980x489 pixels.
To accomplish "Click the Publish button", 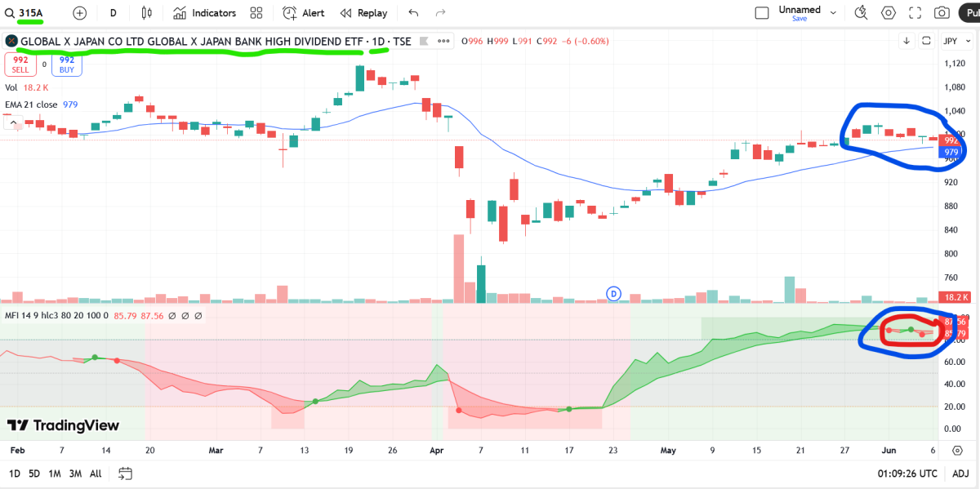I will [971, 13].
